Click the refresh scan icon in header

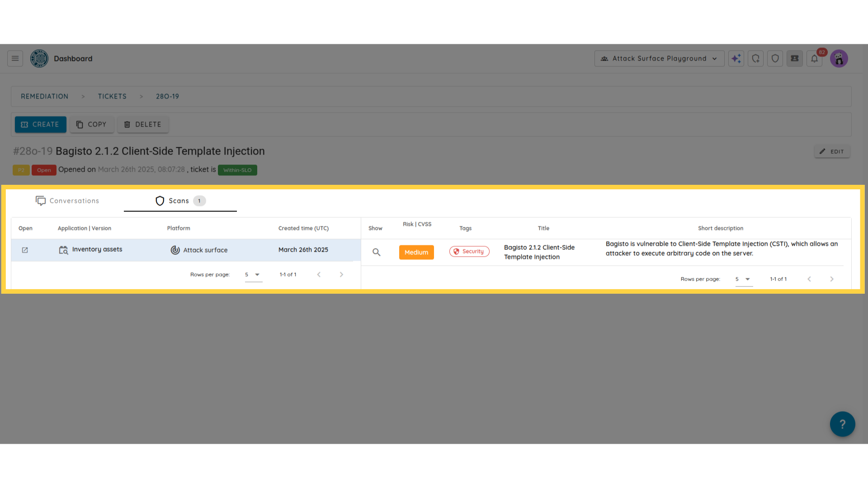[x=755, y=58]
